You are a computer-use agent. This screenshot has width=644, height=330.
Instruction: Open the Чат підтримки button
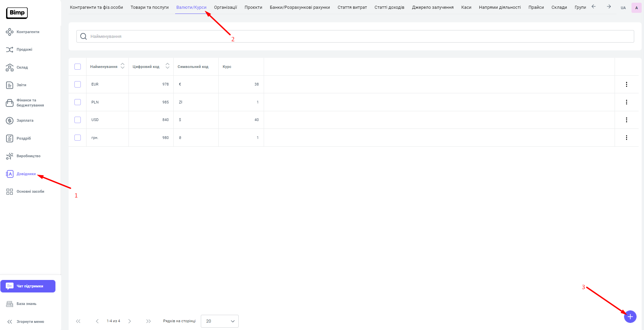pyautogui.click(x=28, y=286)
